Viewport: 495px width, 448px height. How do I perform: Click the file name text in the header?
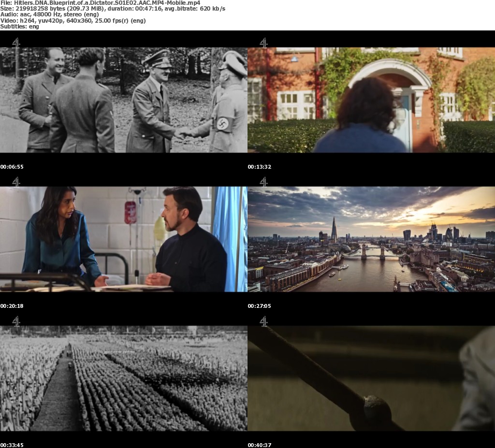(x=100, y=3)
